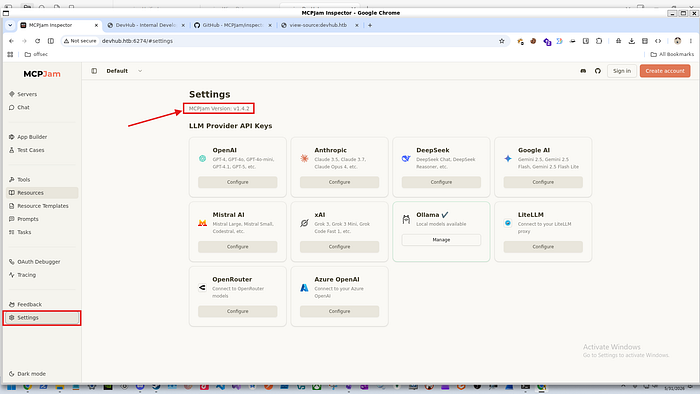This screenshot has width=700, height=394.
Task: Open the offsec bookmarks folder
Action: pos(36,54)
